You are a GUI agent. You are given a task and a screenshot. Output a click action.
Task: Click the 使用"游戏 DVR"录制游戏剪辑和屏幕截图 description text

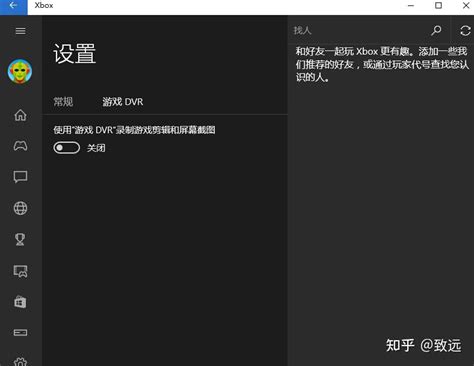tap(134, 130)
